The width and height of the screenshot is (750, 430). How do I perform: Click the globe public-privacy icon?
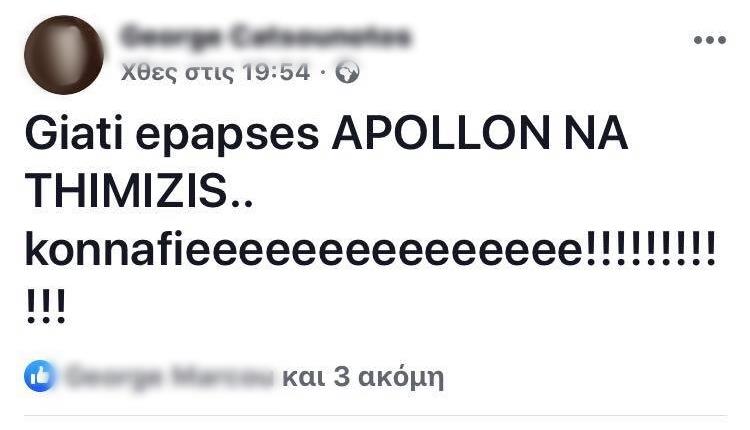pos(347,73)
